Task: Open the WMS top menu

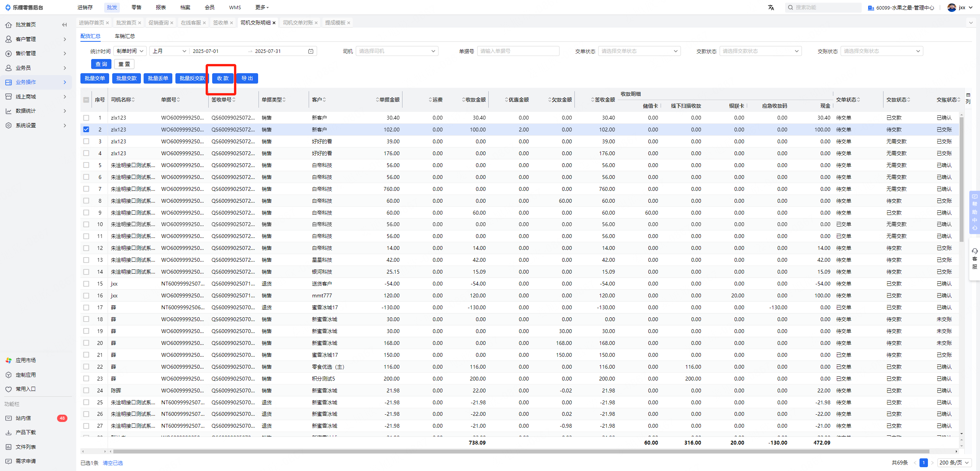Action: tap(235, 7)
